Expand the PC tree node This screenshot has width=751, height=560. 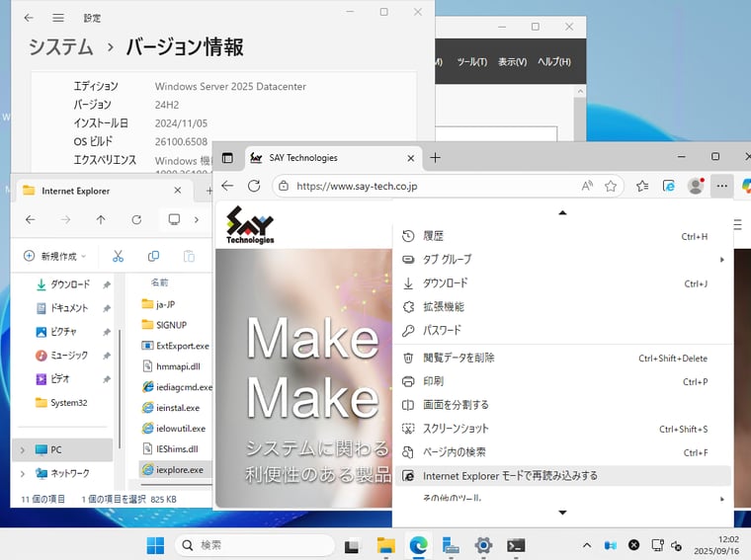point(23,450)
